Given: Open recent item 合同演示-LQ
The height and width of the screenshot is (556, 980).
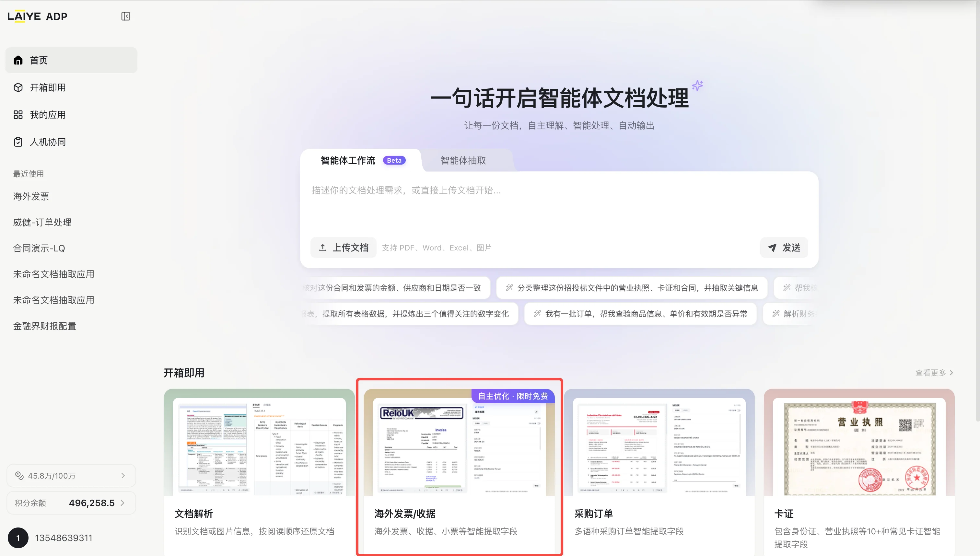Looking at the screenshot, I should tap(39, 248).
